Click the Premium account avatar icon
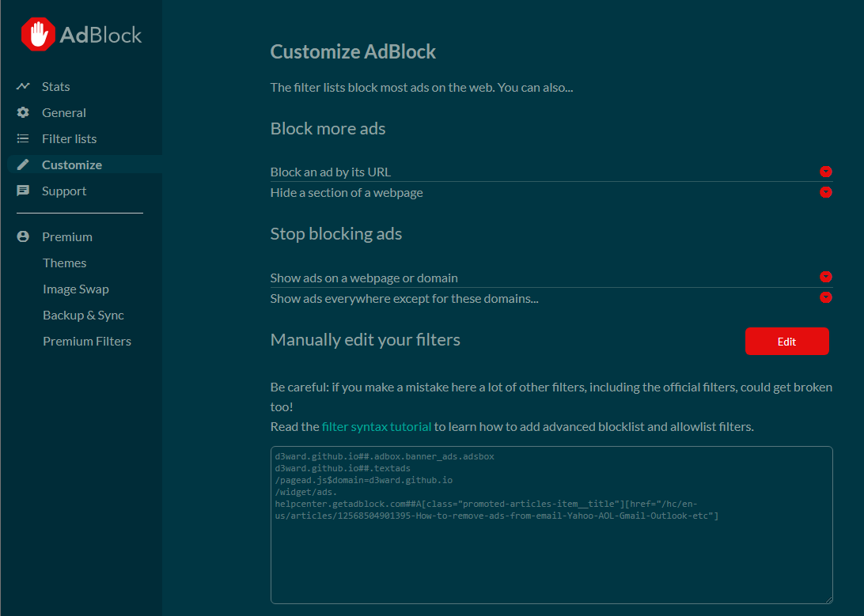 pyautogui.click(x=23, y=236)
